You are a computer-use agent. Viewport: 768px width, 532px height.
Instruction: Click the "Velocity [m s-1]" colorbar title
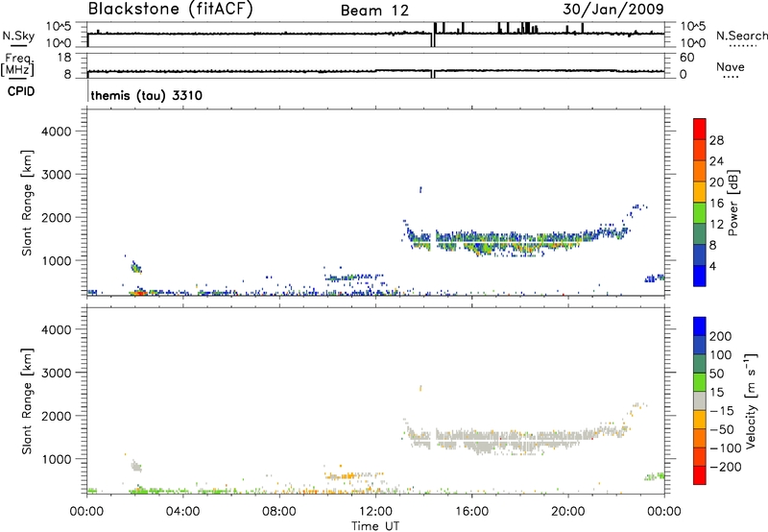[751, 400]
